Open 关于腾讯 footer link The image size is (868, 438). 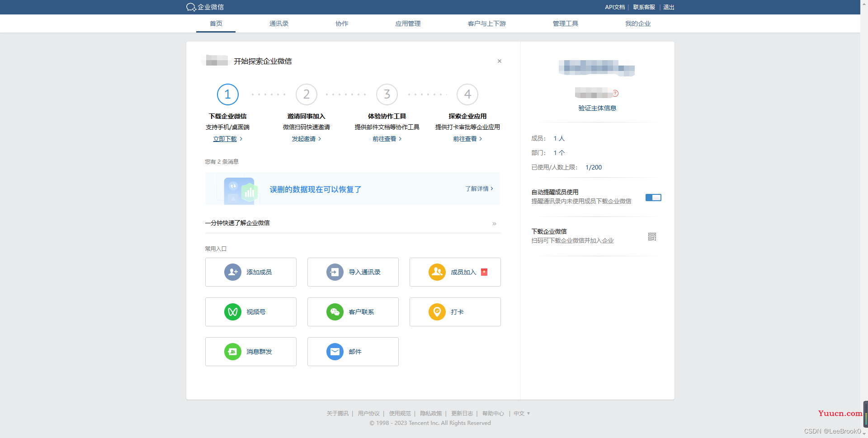coord(338,414)
